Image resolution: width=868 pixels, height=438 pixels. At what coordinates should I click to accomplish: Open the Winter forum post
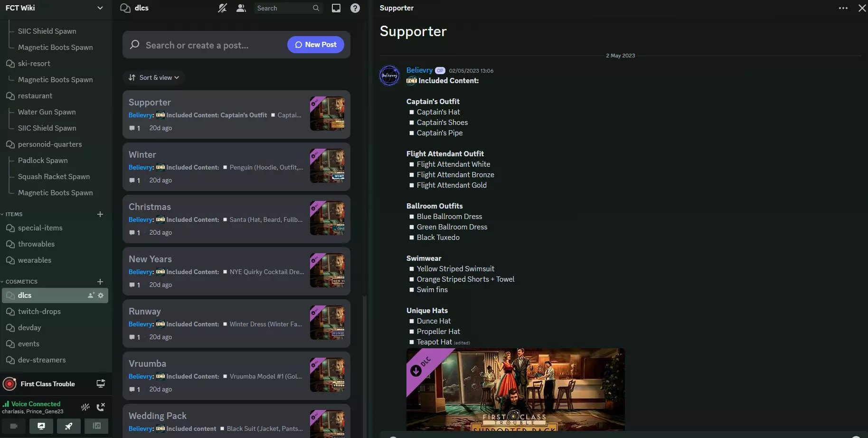(236, 167)
